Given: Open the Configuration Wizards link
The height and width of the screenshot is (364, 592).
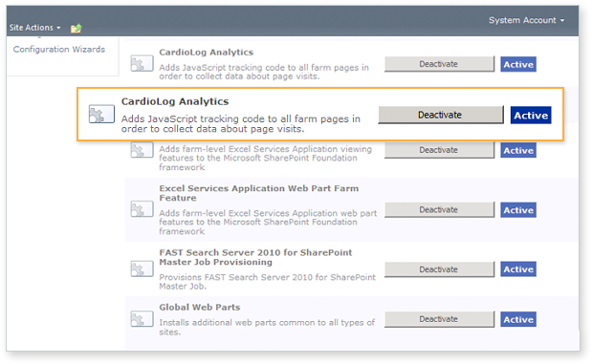Looking at the screenshot, I should pyautogui.click(x=59, y=50).
